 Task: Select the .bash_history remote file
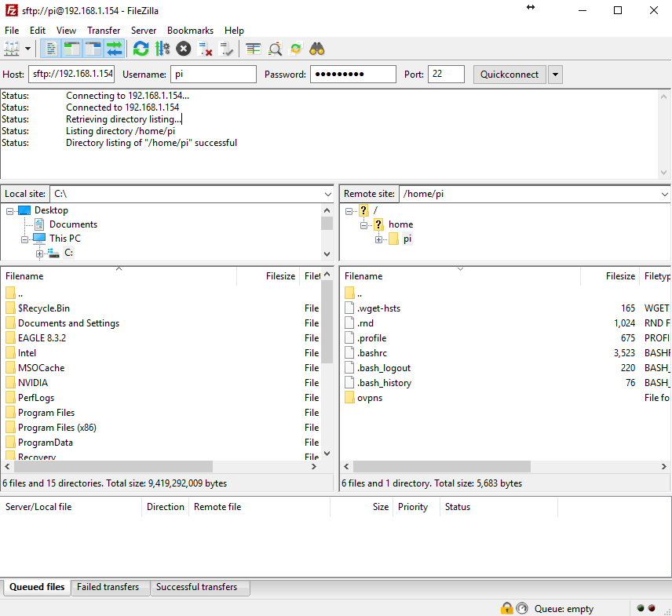[384, 382]
